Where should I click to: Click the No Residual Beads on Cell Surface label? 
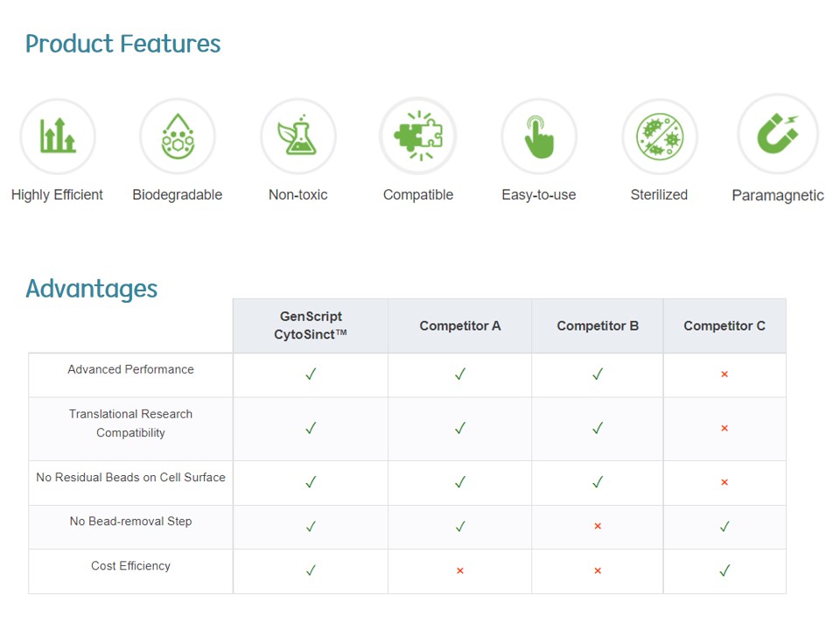pos(130,478)
